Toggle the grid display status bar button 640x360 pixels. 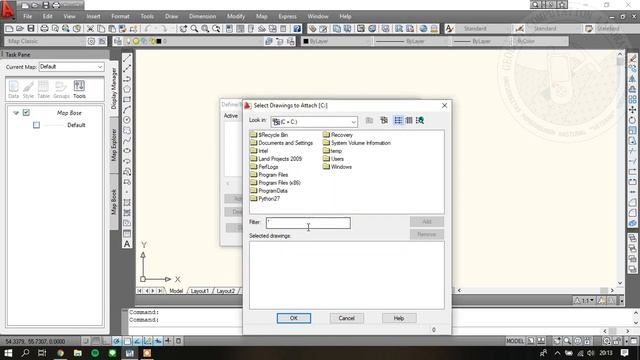(96, 341)
